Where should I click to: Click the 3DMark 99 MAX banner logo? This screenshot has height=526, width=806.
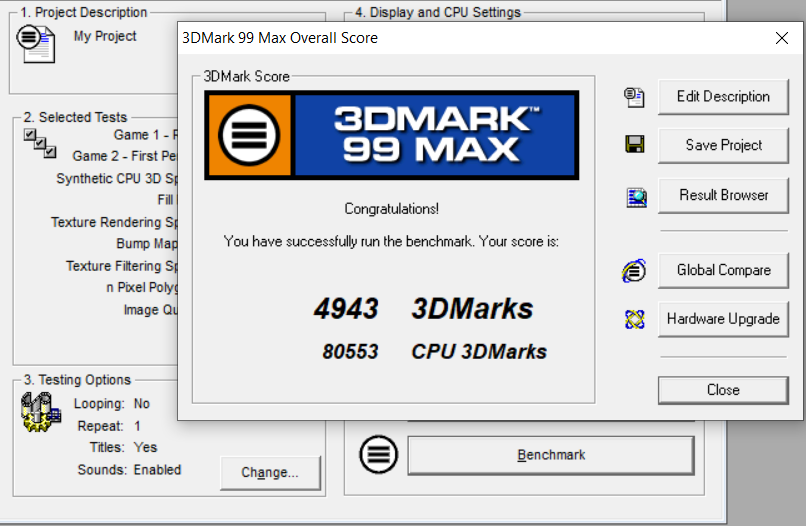[x=392, y=135]
